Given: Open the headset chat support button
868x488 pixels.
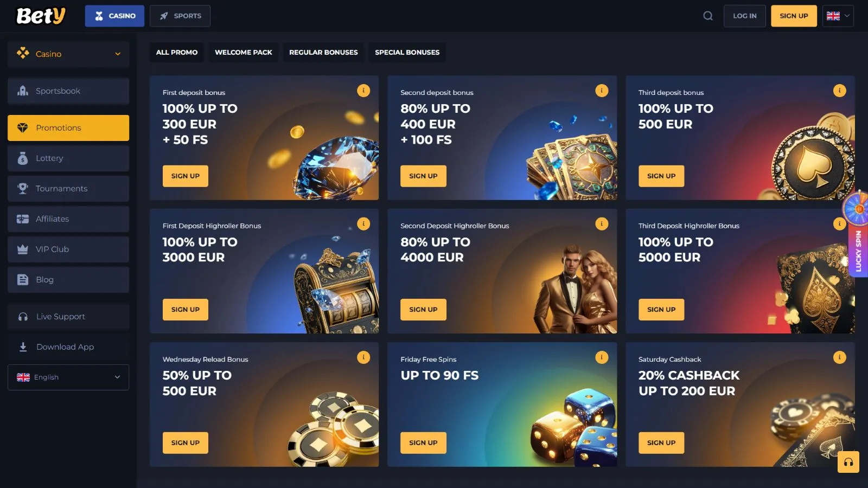Looking at the screenshot, I should point(848,462).
